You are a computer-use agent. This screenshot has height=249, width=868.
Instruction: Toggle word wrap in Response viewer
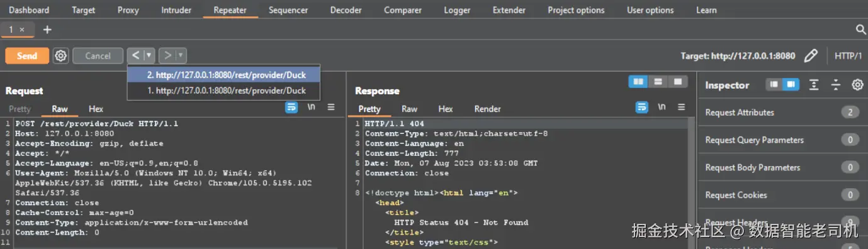click(x=641, y=108)
